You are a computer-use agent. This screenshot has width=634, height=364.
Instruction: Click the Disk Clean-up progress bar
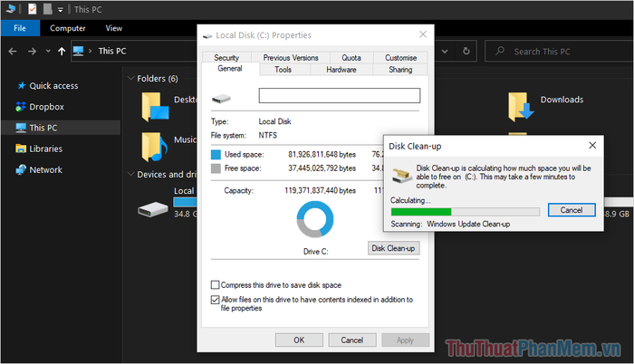pyautogui.click(x=465, y=212)
